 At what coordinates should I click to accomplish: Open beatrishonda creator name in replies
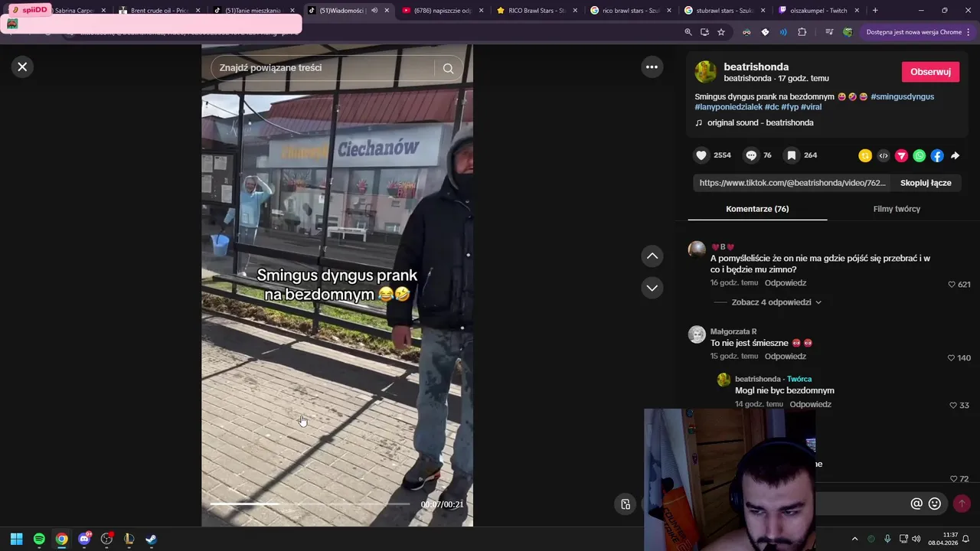757,379
